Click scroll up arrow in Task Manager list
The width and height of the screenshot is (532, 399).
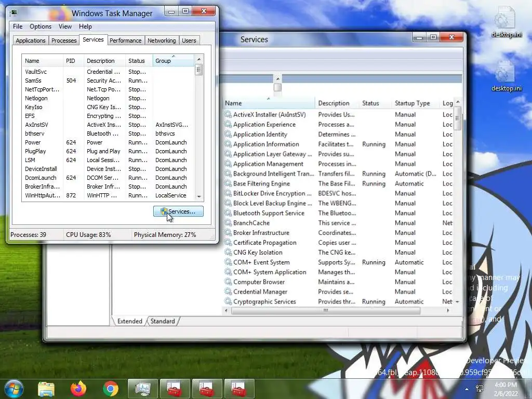(x=199, y=59)
